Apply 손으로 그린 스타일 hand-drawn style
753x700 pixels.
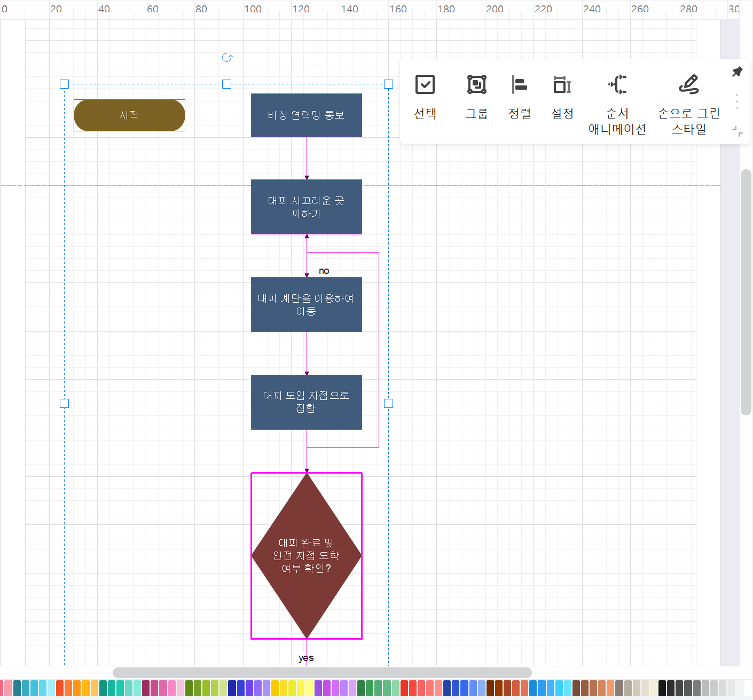(x=689, y=84)
